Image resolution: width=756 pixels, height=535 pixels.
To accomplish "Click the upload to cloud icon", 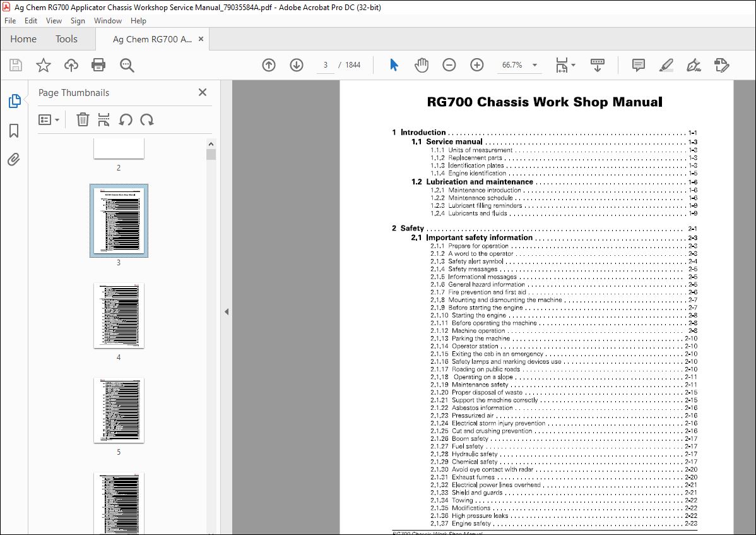I will 71,65.
